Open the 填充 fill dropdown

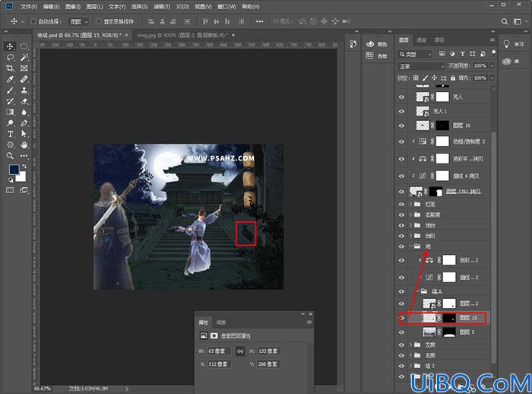(x=492, y=78)
